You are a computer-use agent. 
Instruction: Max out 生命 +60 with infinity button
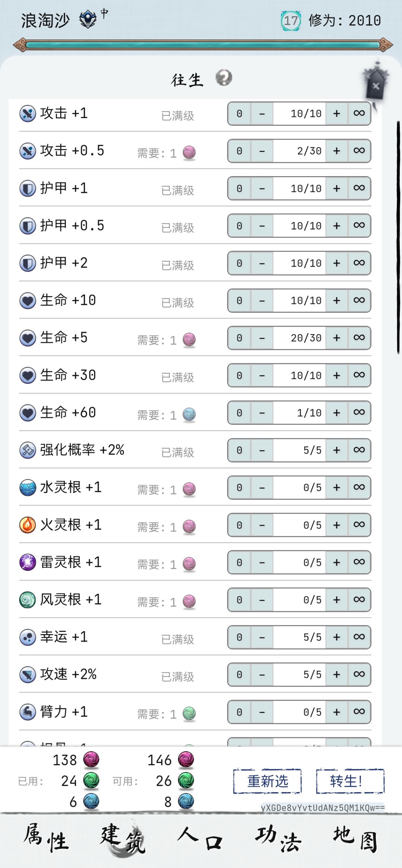[359, 413]
